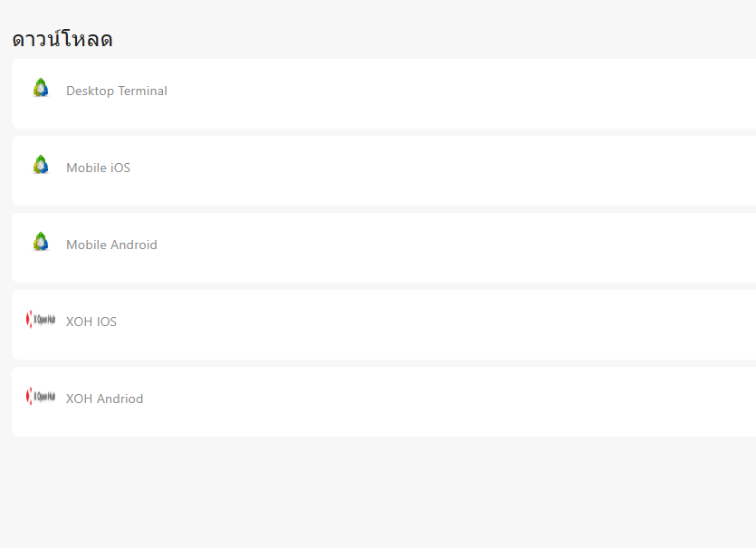The width and height of the screenshot is (756, 548).
Task: Click the X Open Hub logo beside XOH Andriod
Action: pyautogui.click(x=41, y=396)
